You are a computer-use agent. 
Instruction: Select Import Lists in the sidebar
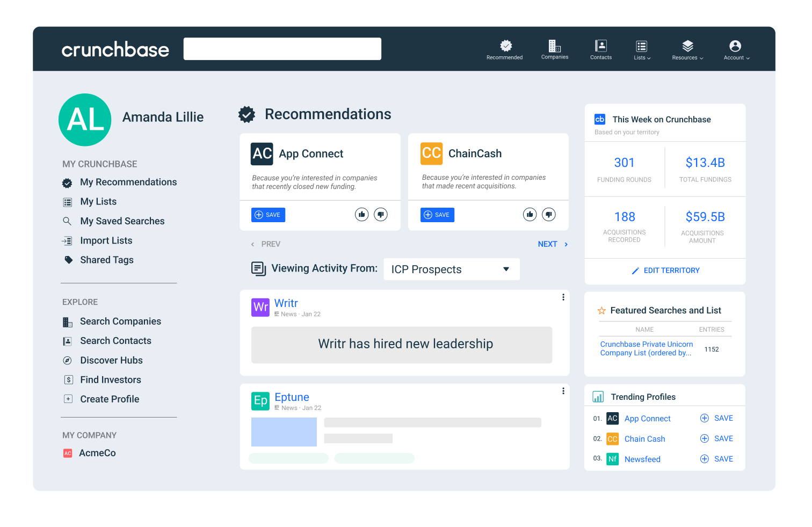click(106, 240)
